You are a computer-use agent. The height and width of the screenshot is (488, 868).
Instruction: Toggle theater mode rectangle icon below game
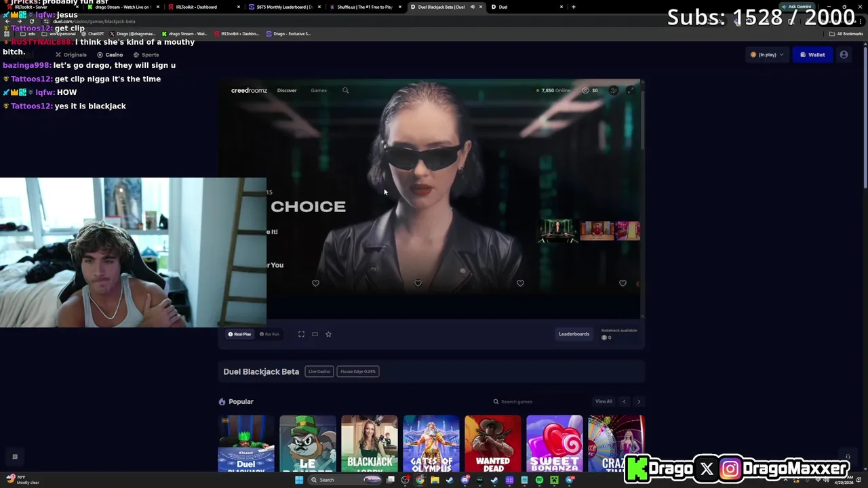[315, 334]
